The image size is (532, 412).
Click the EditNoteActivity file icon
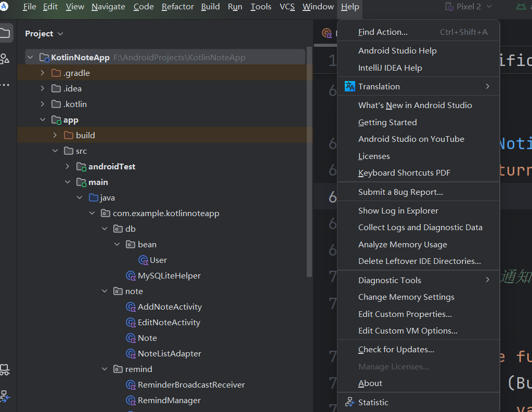tap(131, 323)
